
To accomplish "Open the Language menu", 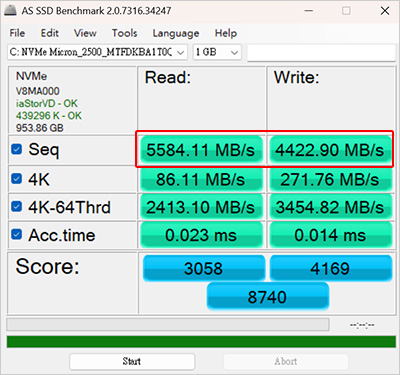I will 176,33.
